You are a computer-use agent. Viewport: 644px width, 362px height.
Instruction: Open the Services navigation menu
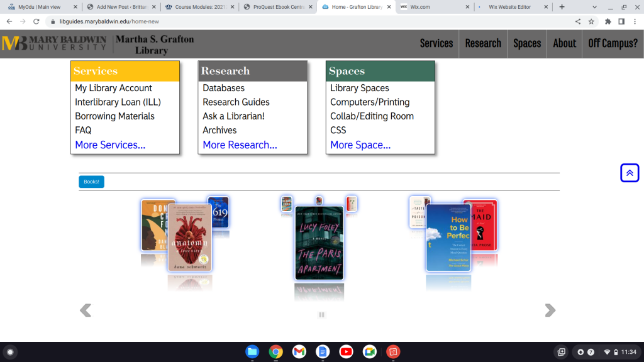point(436,43)
